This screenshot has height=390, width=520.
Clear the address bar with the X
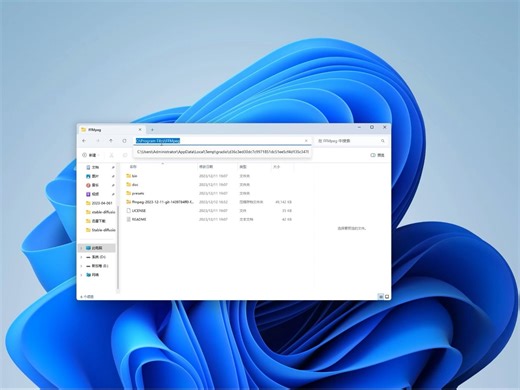(306, 141)
